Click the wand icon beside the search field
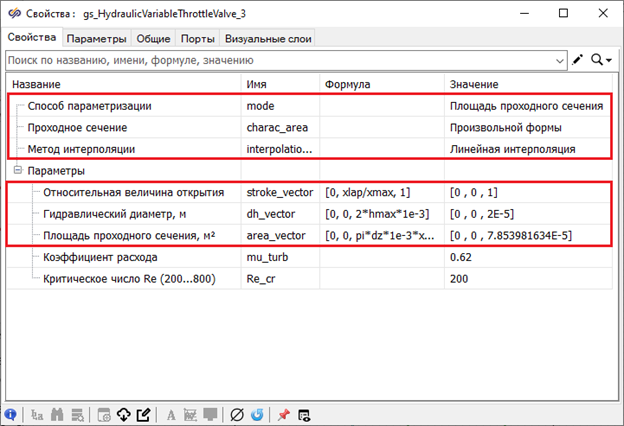 point(578,60)
